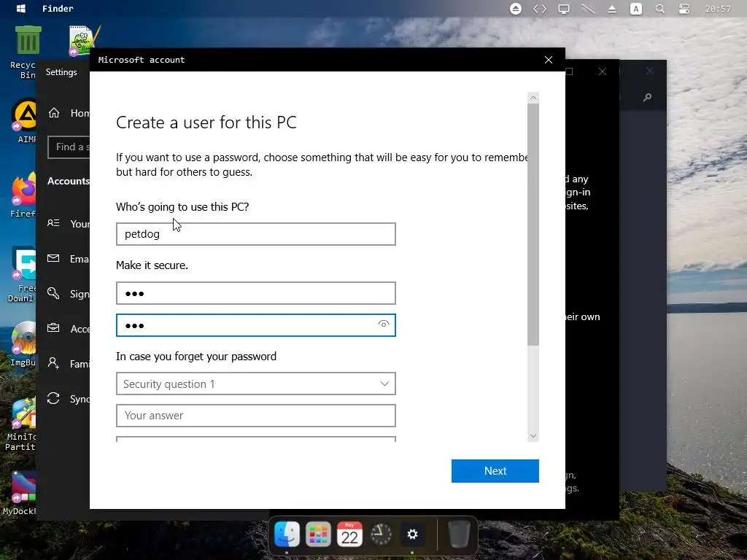Viewport: 747px width, 560px height.
Task: Click the Windows logo in menu bar
Action: coord(21,9)
